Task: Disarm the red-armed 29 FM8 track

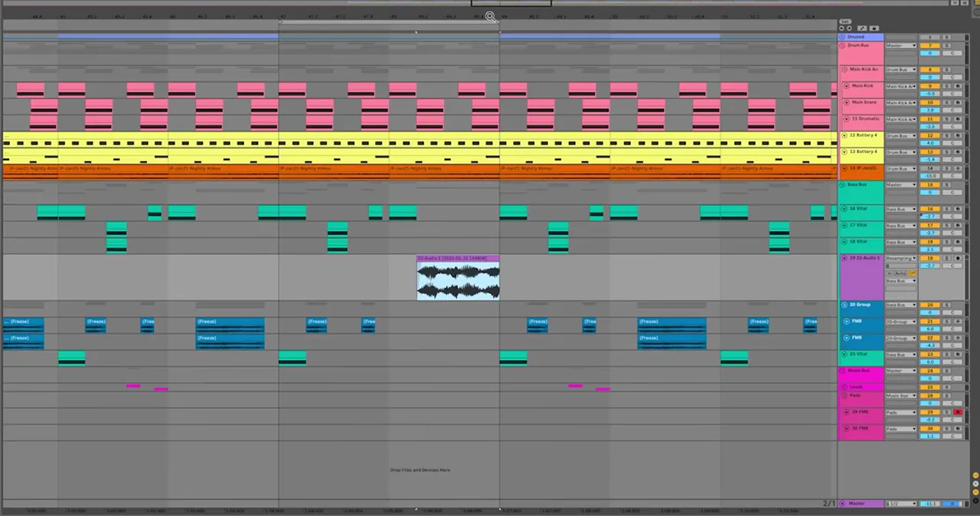Action: 958,412
